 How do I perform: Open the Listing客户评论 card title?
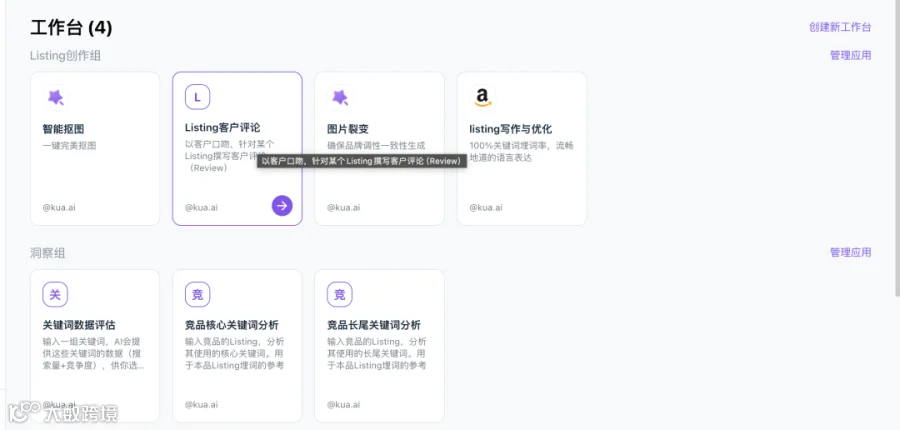point(222,127)
